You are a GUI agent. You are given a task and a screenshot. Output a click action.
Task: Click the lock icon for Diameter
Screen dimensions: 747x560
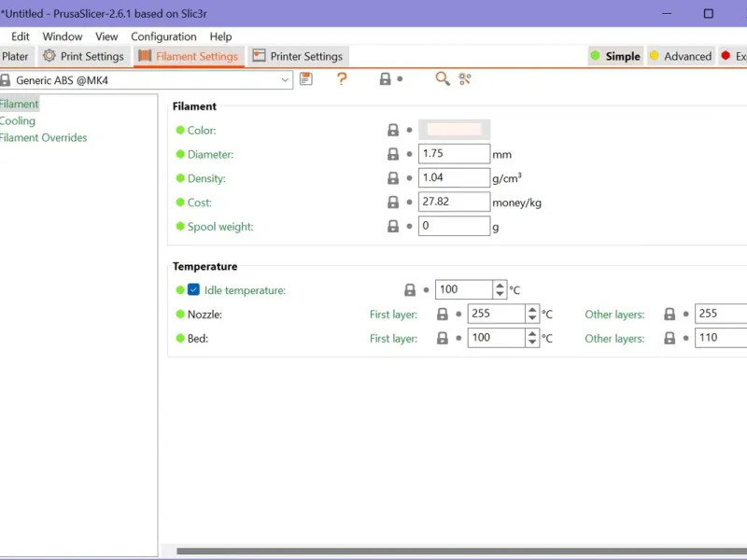(x=392, y=154)
